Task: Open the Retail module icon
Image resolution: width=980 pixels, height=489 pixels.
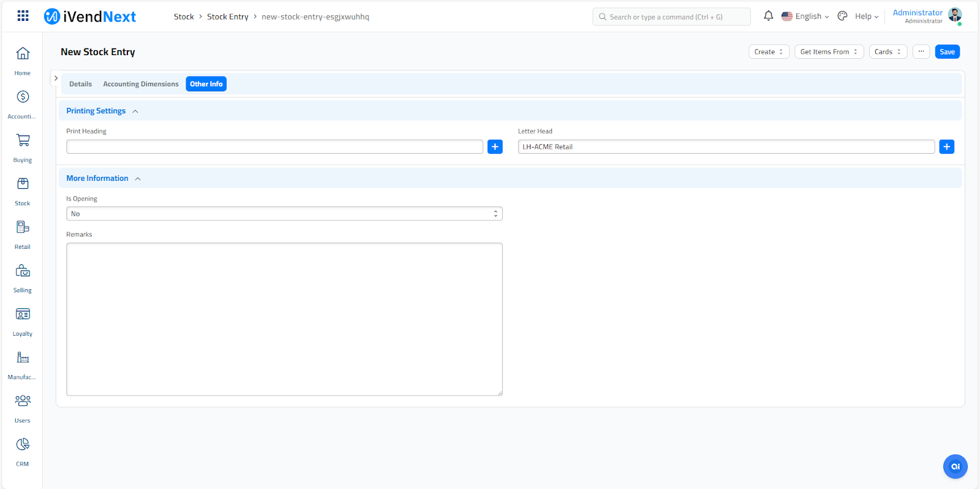Action: 23,227
